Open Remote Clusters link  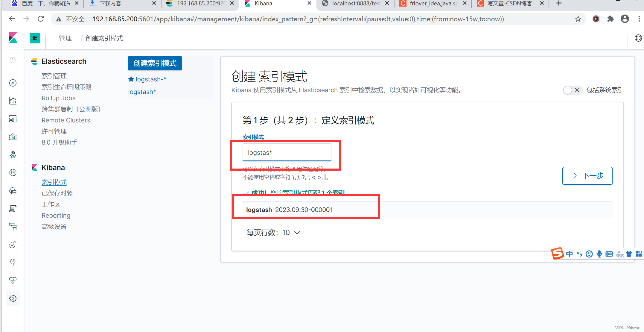pos(66,120)
